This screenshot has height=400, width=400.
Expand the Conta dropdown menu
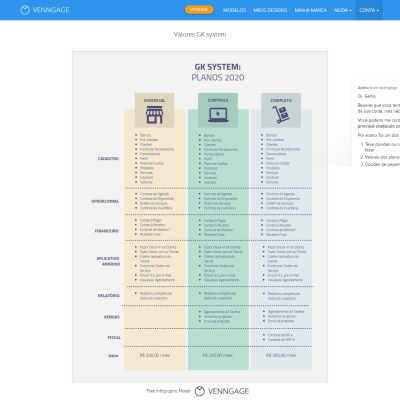(x=369, y=10)
